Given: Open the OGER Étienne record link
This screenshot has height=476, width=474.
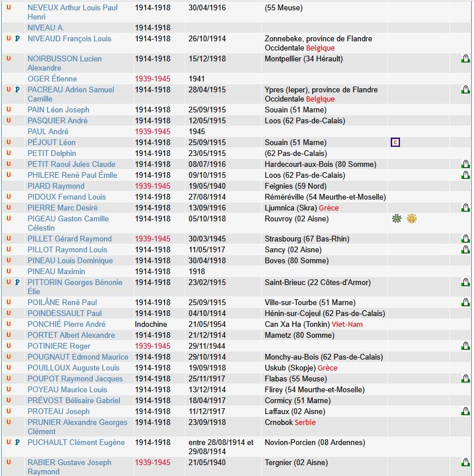Looking at the screenshot, I should 52,79.
